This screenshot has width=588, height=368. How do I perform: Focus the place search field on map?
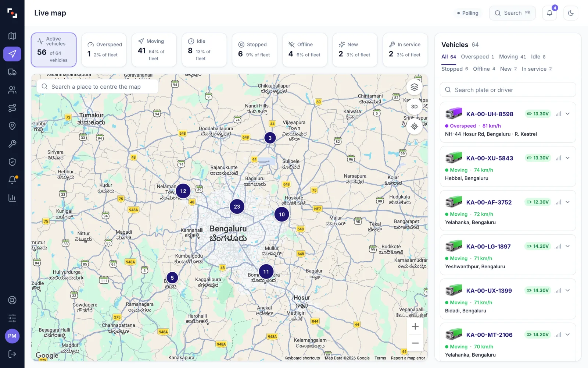[97, 86]
